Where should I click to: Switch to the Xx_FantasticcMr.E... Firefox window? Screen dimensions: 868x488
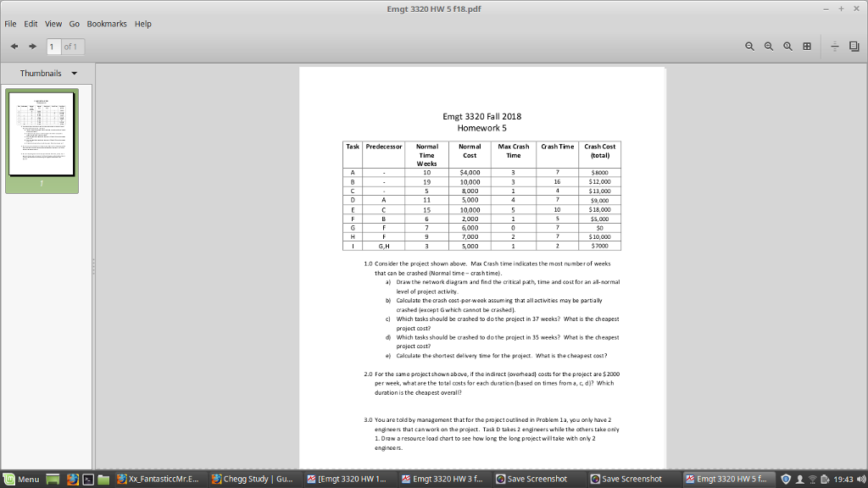pyautogui.click(x=160, y=480)
